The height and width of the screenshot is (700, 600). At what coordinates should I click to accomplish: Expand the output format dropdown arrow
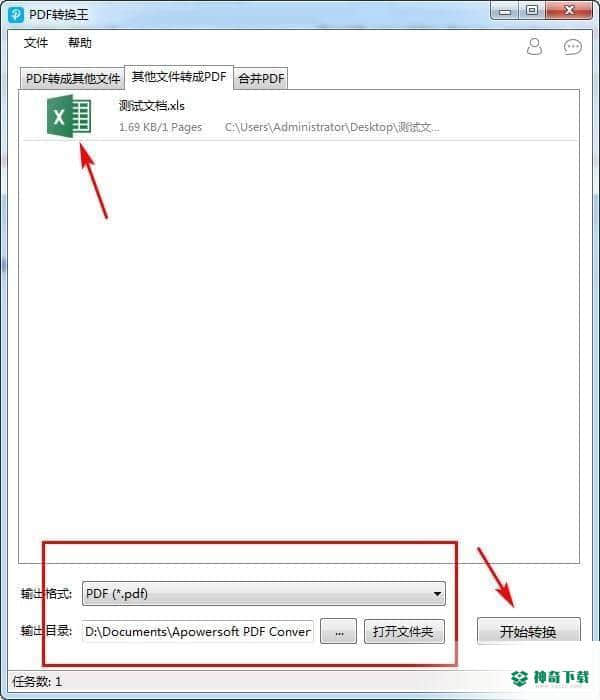(x=437, y=594)
